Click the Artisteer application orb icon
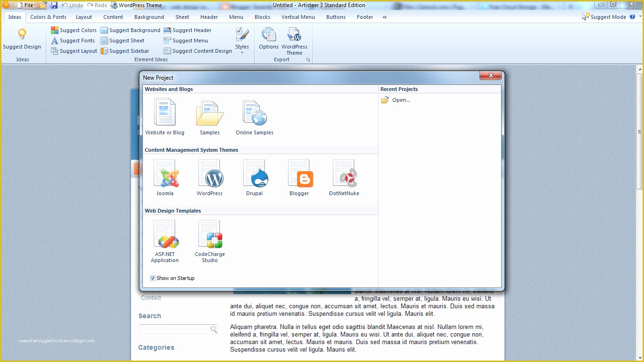The width and height of the screenshot is (644, 362). click(6, 5)
